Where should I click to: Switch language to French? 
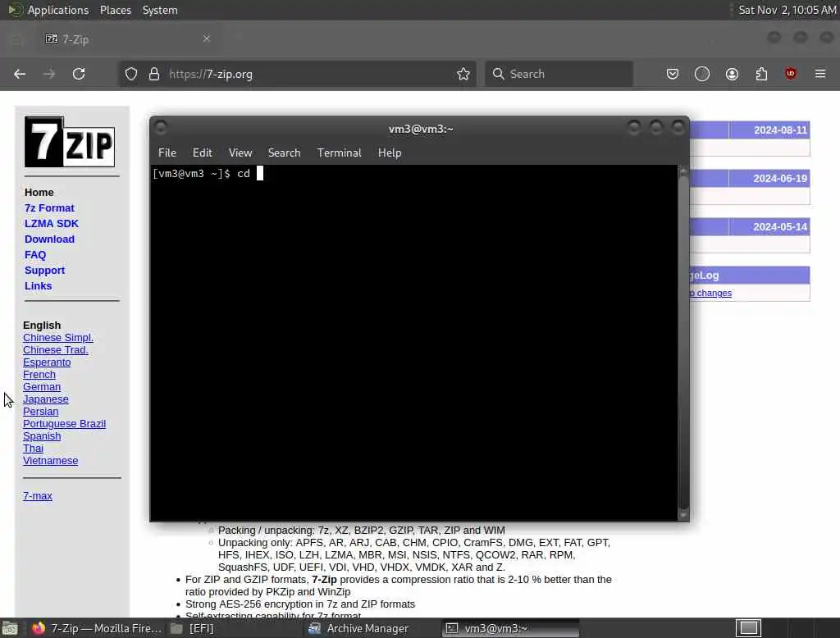click(39, 375)
